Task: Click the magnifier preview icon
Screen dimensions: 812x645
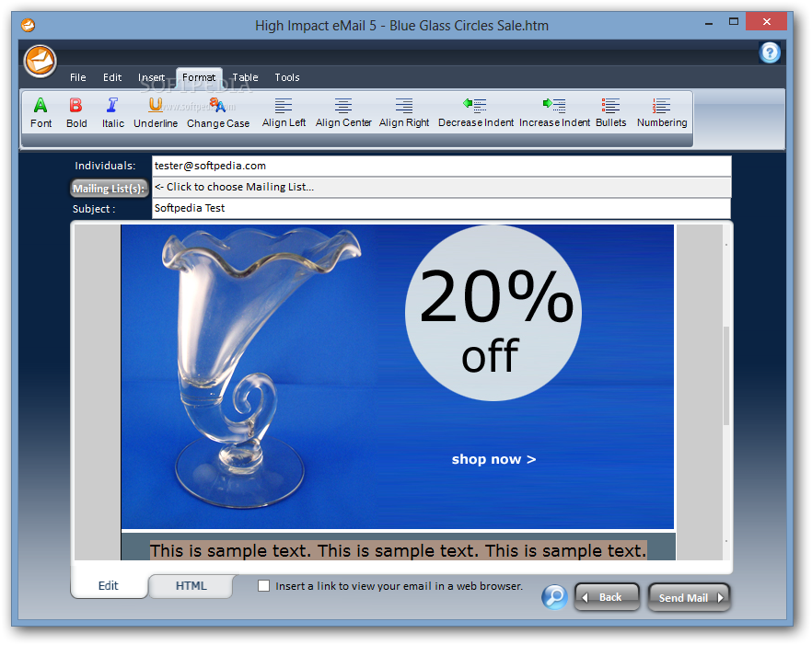Action: pos(554,597)
